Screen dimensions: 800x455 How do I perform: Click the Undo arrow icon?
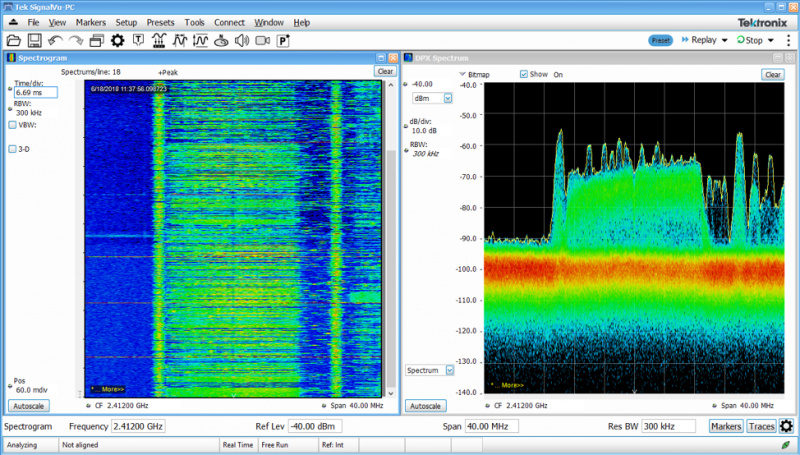(x=55, y=41)
